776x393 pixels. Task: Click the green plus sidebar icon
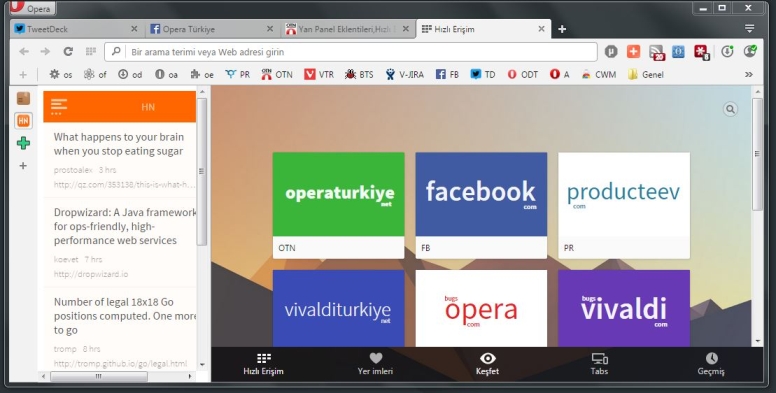click(x=23, y=143)
